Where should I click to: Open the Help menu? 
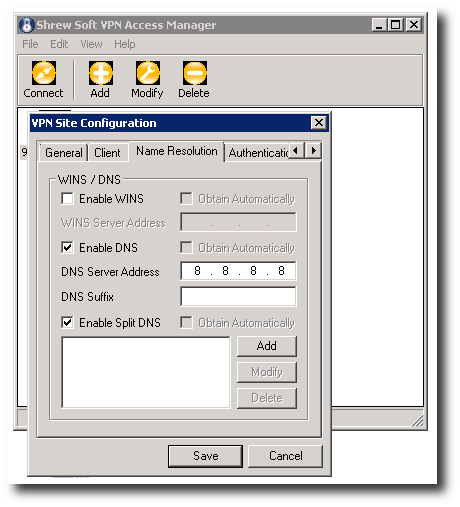(125, 44)
